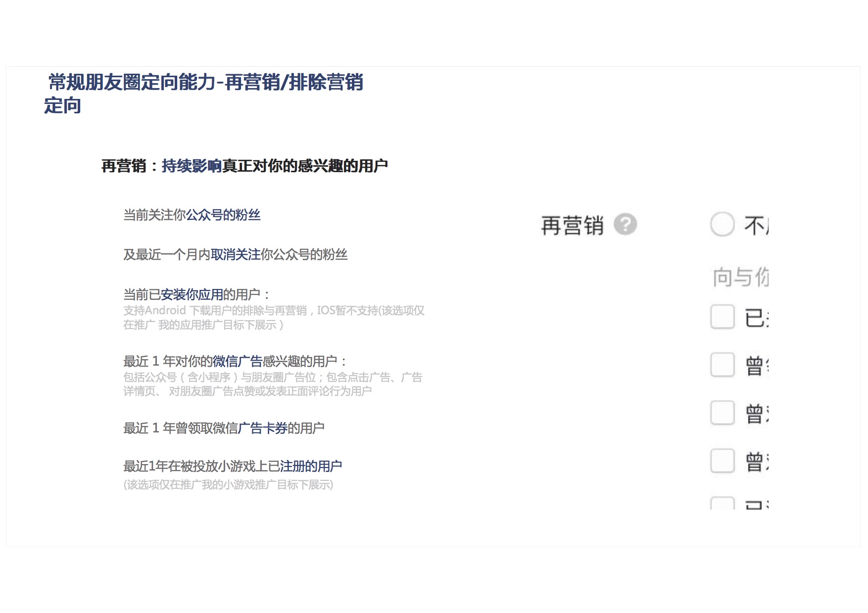Click the 取消关注 text about unfollowed fans
The width and height of the screenshot is (868, 613).
[x=235, y=255]
